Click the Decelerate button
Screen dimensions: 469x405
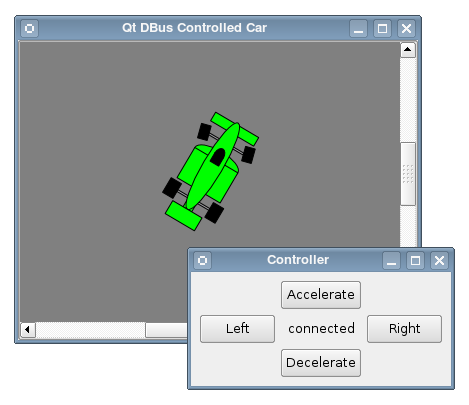[x=321, y=363]
